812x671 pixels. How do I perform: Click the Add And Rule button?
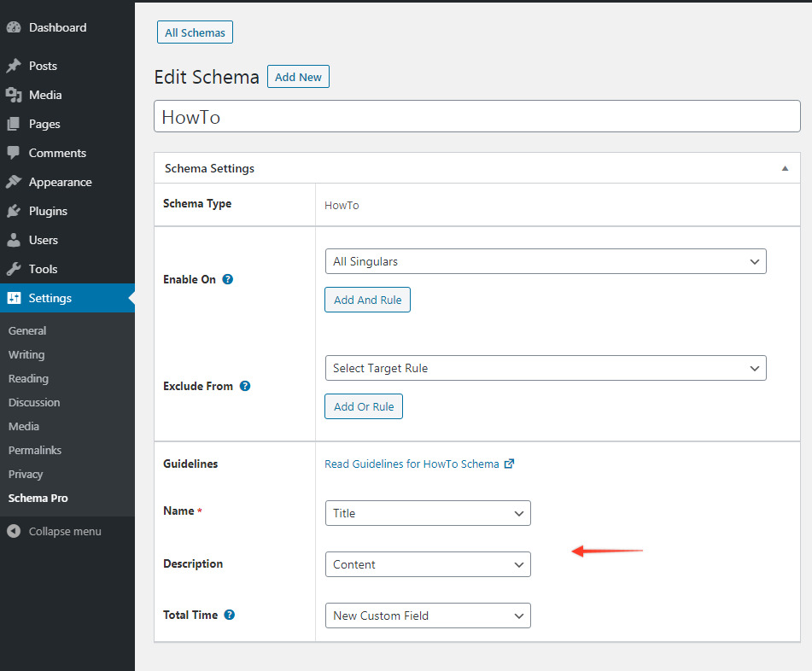367,300
